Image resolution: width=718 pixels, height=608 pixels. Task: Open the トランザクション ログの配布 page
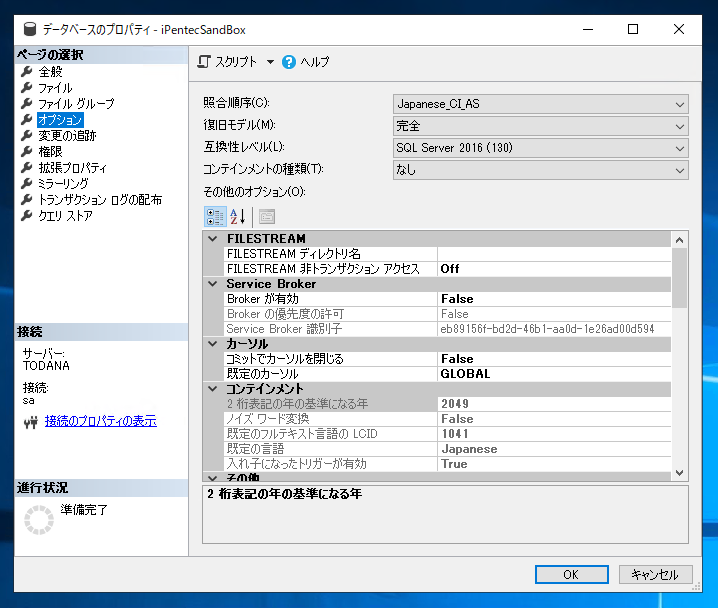click(100, 200)
